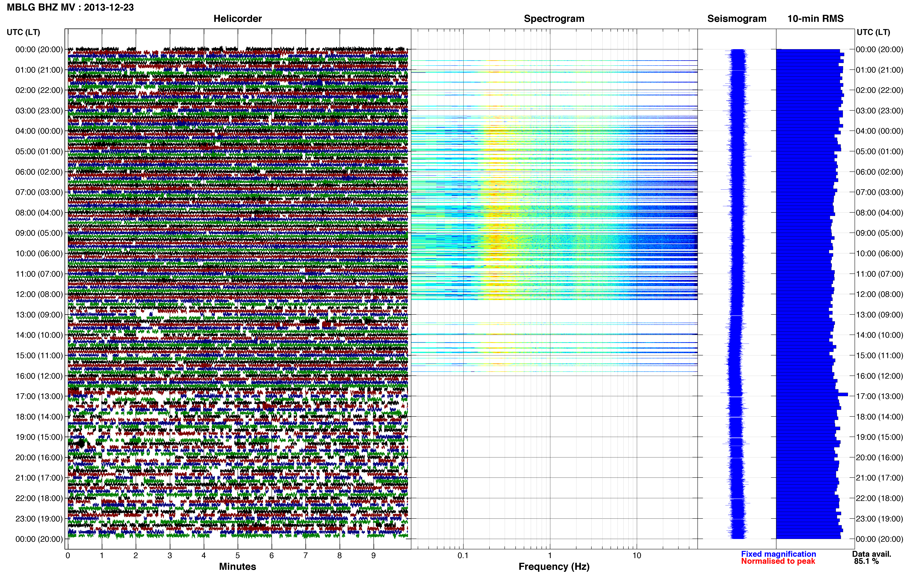Image resolution: width=924 pixels, height=578 pixels.
Task: Select the 'Helicorder' panel heading
Action: click(238, 19)
